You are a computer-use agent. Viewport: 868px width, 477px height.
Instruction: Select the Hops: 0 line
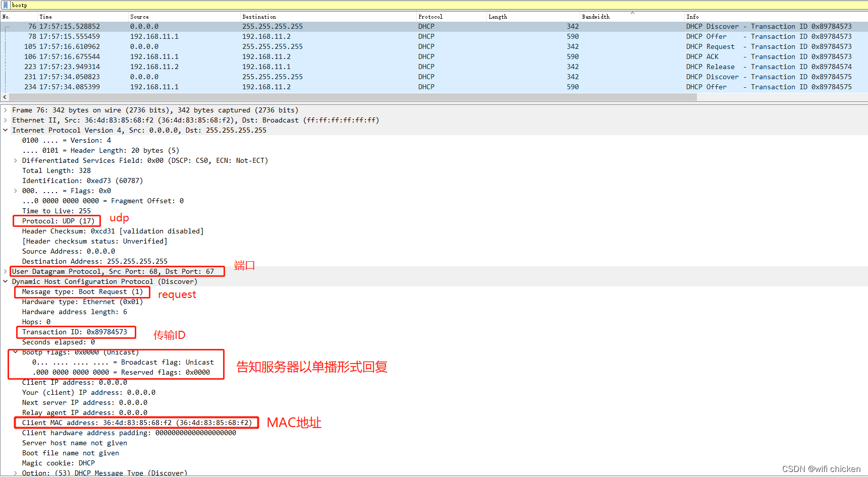tap(36, 322)
